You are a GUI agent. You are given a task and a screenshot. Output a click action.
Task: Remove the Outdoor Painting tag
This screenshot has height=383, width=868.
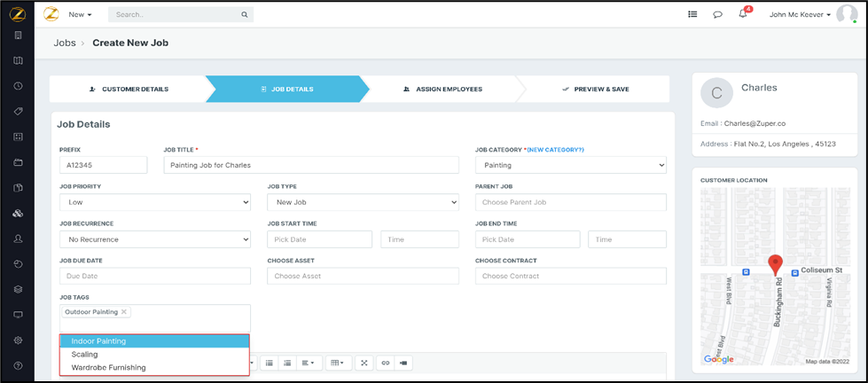point(124,312)
